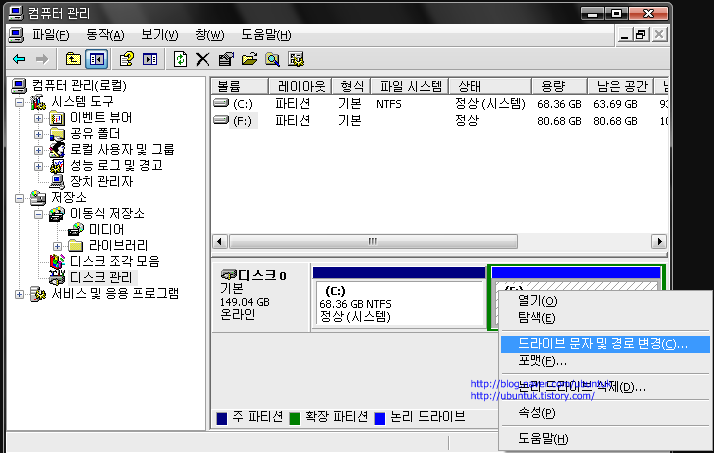Choose 논리 드라이브 삭제(D) context item
This screenshot has width=714, height=453.
[x=605, y=387]
